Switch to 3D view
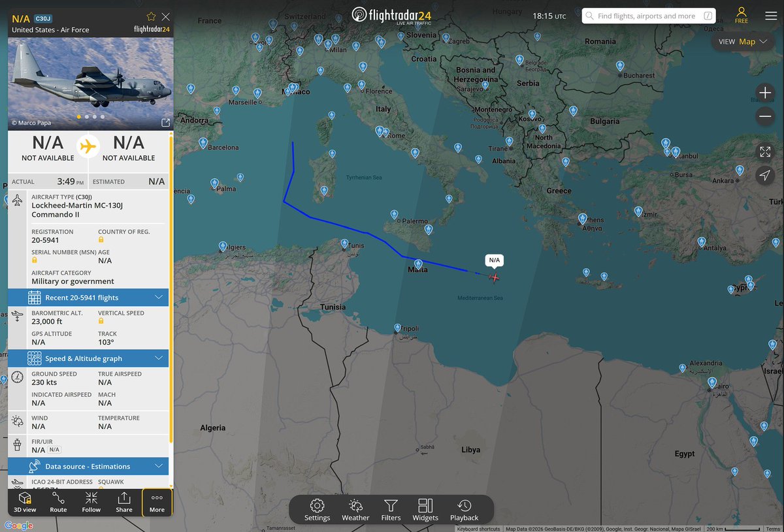784x532 pixels. pyautogui.click(x=25, y=502)
